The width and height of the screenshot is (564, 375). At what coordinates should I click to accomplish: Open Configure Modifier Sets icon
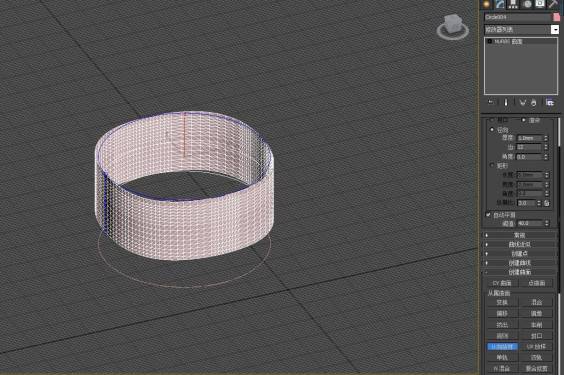[x=550, y=102]
